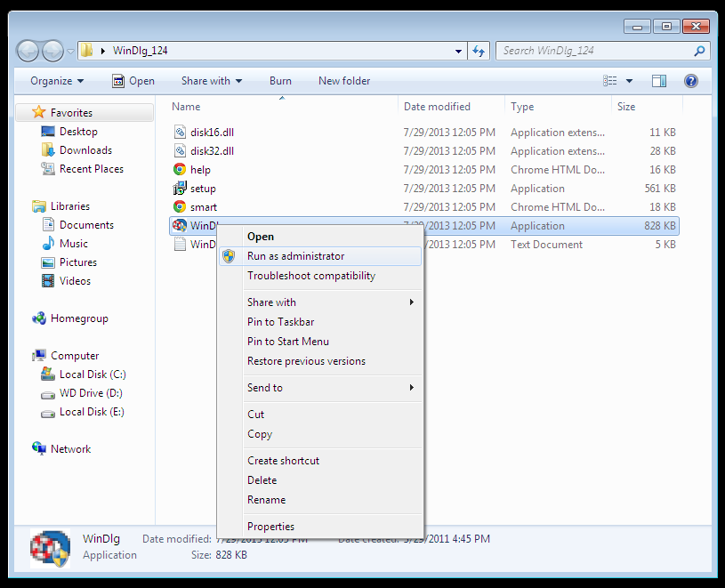725x588 pixels.
Task: Click the Back navigation arrow
Action: click(x=28, y=51)
